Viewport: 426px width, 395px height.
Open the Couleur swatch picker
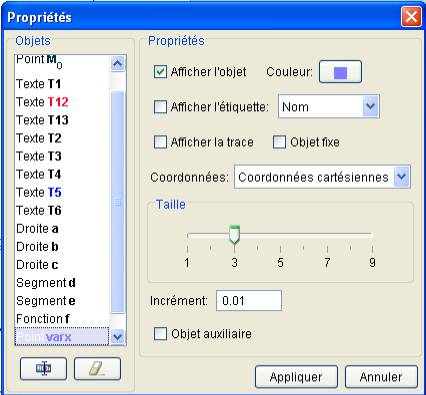tap(340, 72)
